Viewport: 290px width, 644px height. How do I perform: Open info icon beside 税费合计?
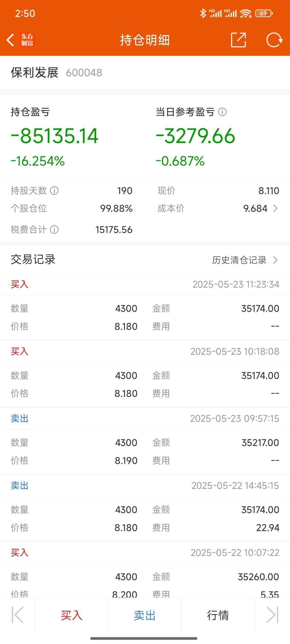tap(54, 229)
